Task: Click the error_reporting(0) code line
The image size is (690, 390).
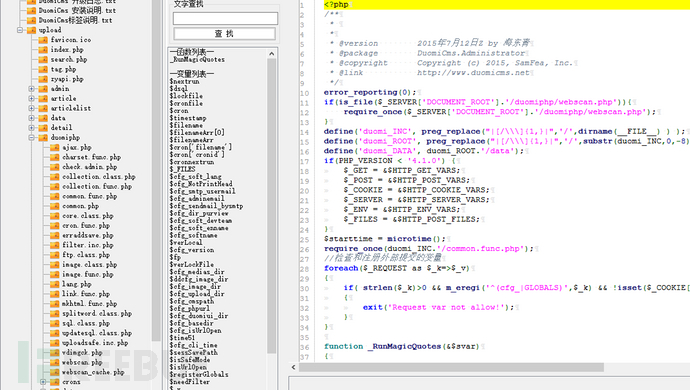Action: pyautogui.click(x=370, y=92)
